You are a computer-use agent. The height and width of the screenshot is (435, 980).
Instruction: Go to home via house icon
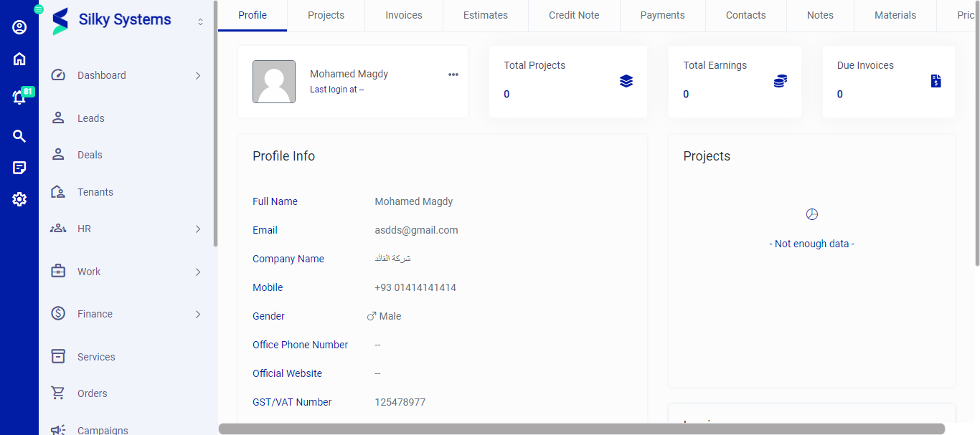tap(19, 59)
